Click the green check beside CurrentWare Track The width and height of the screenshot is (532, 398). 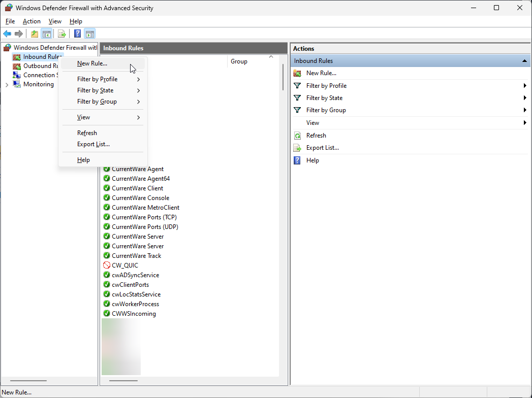pyautogui.click(x=107, y=256)
